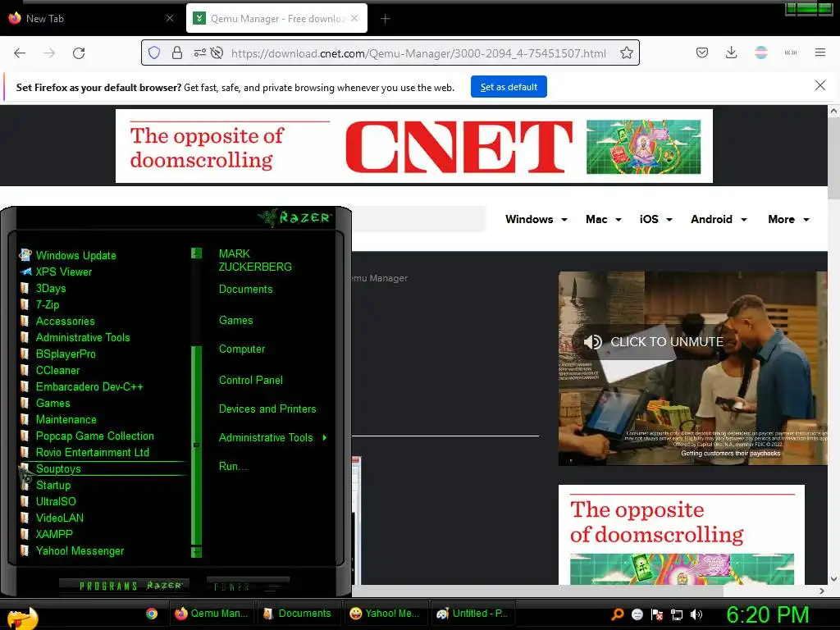Screen dimensions: 840x630
Task: Reload the page with the refresh icon
Action: [79, 53]
